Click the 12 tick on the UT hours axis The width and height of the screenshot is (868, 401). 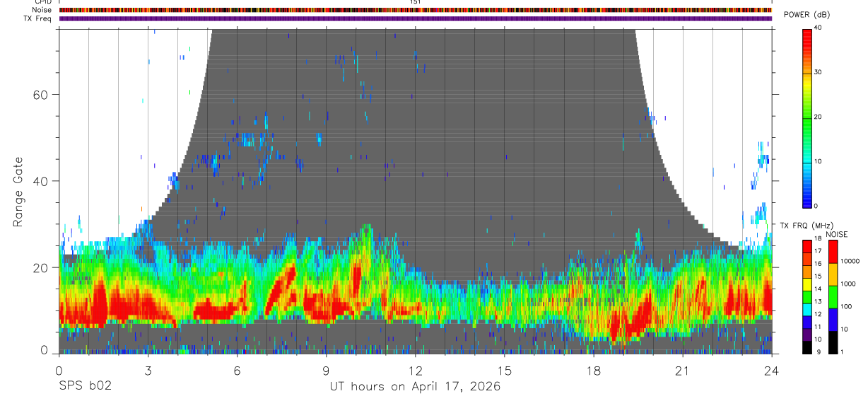point(416,371)
